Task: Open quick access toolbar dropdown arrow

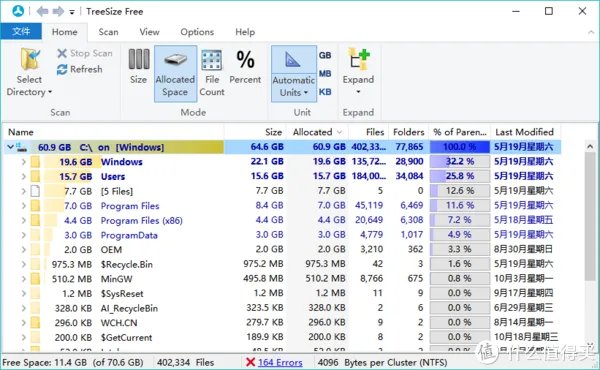Action: [72, 12]
